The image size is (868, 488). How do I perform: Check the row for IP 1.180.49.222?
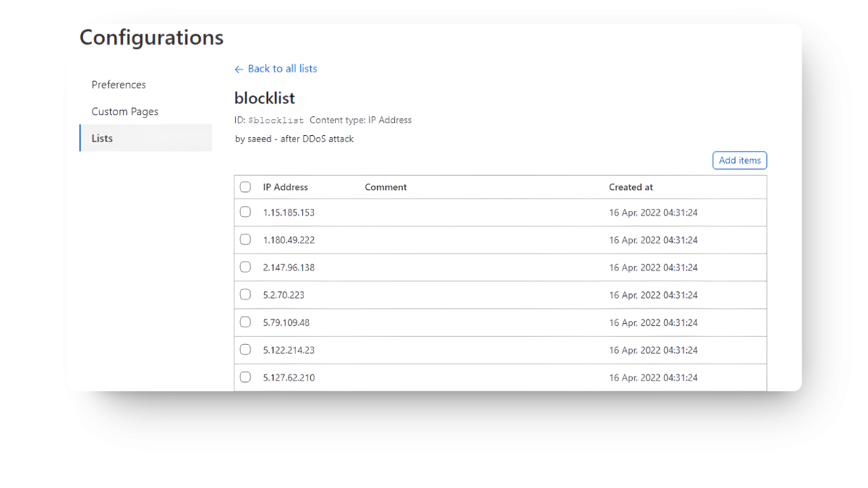click(x=245, y=239)
